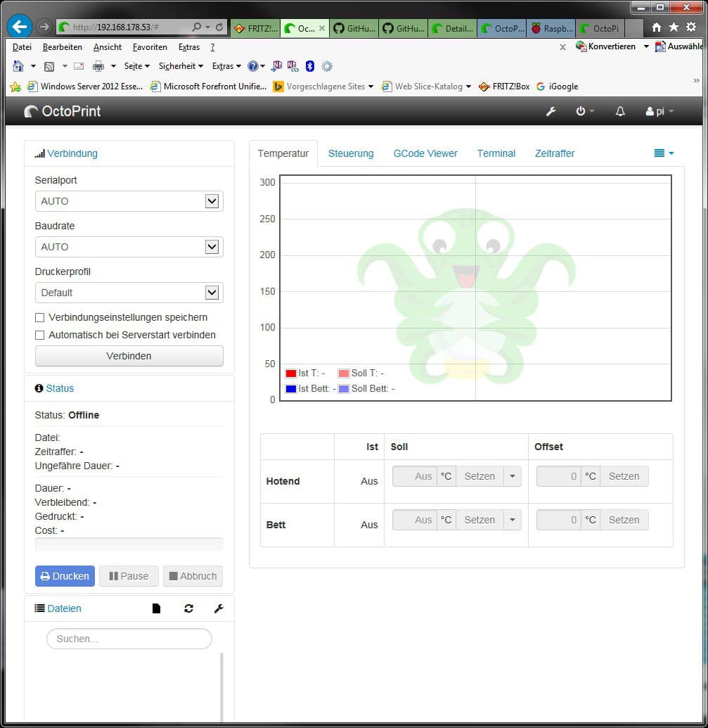Click the read mail toolbar icon
This screenshot has height=728, width=708.
[79, 66]
